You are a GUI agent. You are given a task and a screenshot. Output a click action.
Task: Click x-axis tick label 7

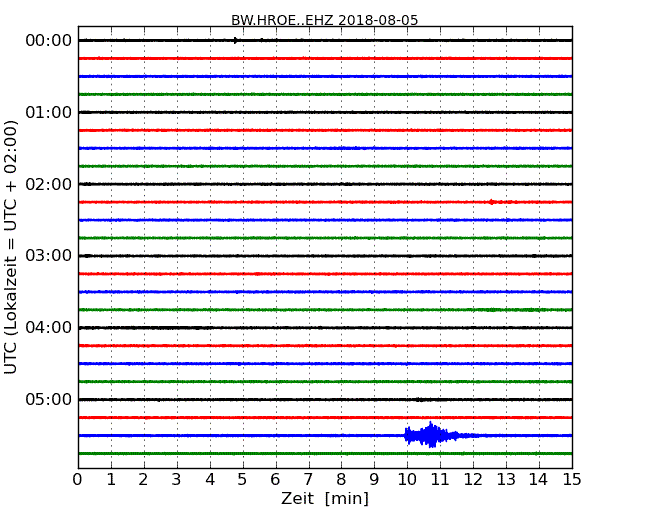pos(308,480)
